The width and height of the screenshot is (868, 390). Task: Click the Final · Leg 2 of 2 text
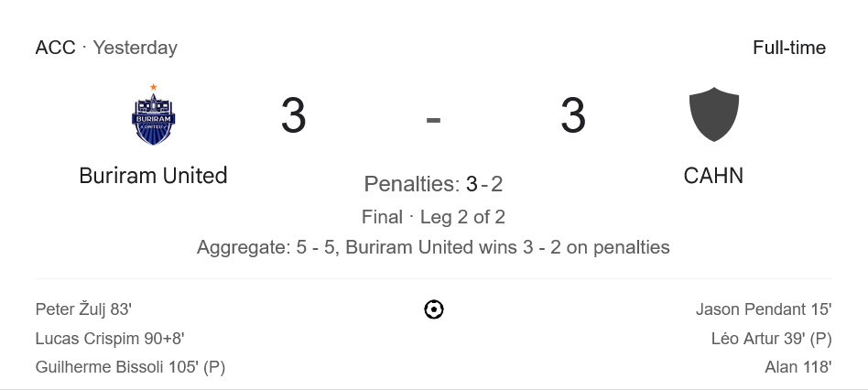click(433, 217)
